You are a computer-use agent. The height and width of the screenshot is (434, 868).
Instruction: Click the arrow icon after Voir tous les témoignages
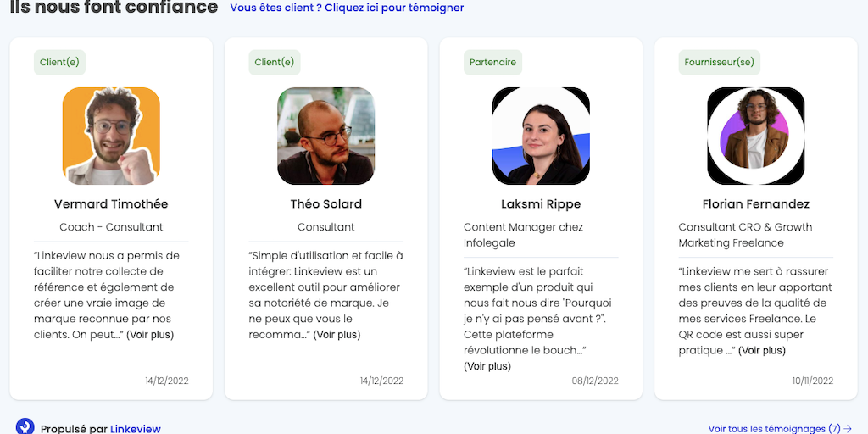(848, 429)
